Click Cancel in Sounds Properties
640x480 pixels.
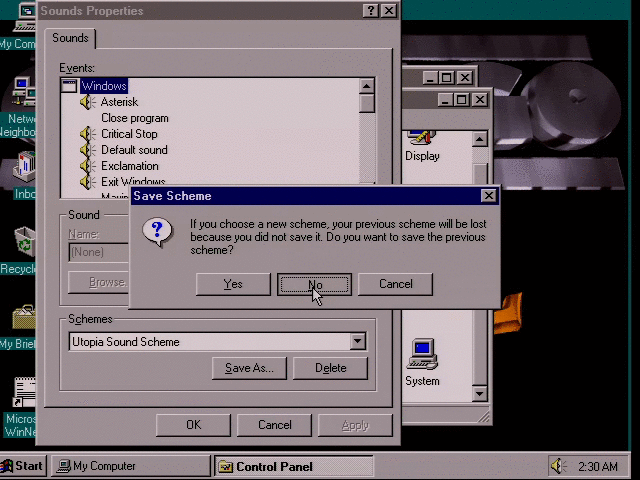pyautogui.click(x=274, y=425)
